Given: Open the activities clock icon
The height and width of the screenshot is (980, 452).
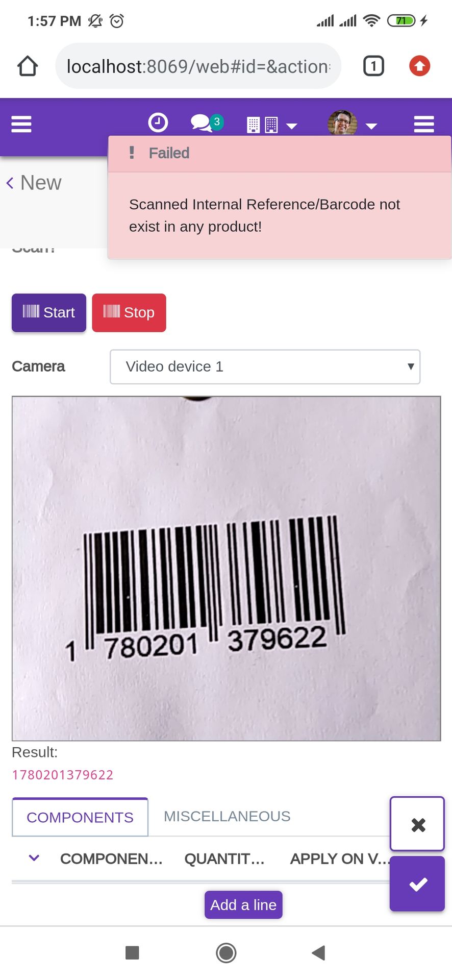Looking at the screenshot, I should click(x=158, y=122).
